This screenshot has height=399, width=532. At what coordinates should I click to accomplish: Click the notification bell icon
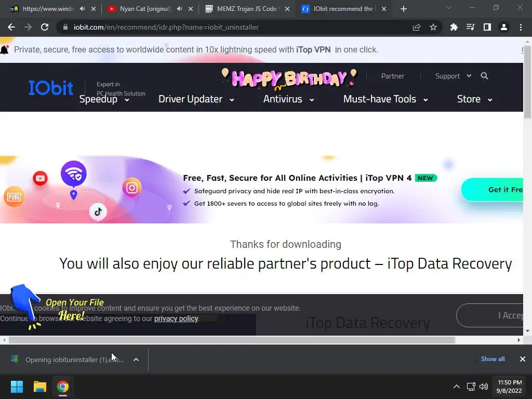click(x=5, y=49)
